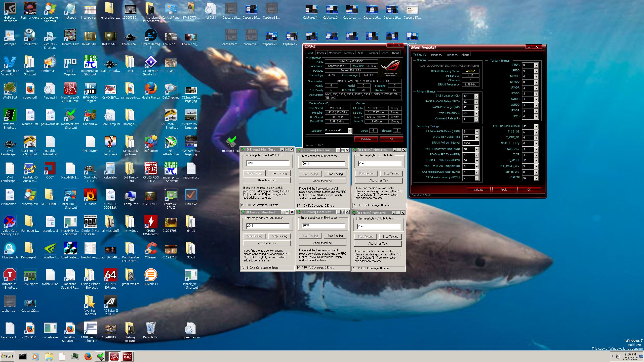Click About MemTest in 116.0% coverage window
The height and width of the screenshot is (362, 644).
[379, 180]
